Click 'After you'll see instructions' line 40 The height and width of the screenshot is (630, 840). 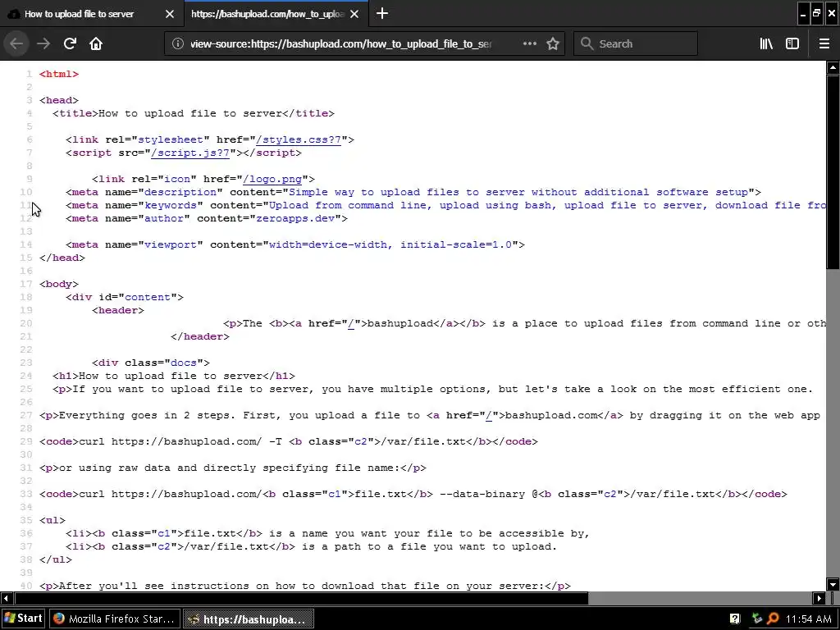[x=305, y=586]
